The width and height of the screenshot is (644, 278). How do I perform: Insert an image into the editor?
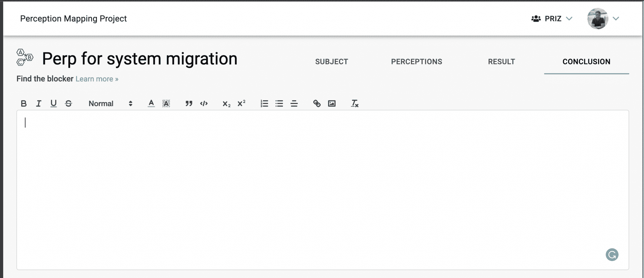332,103
